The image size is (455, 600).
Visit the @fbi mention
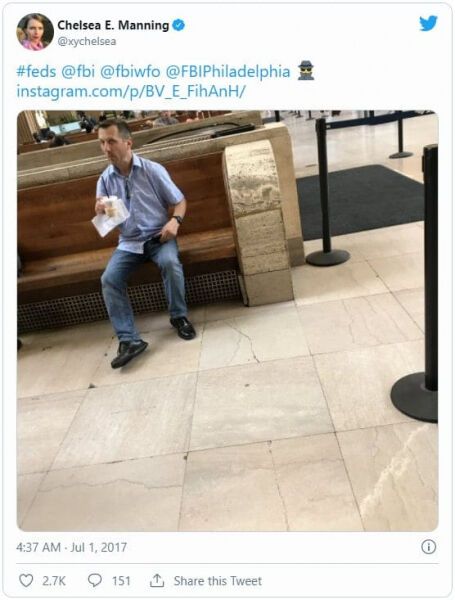point(78,72)
